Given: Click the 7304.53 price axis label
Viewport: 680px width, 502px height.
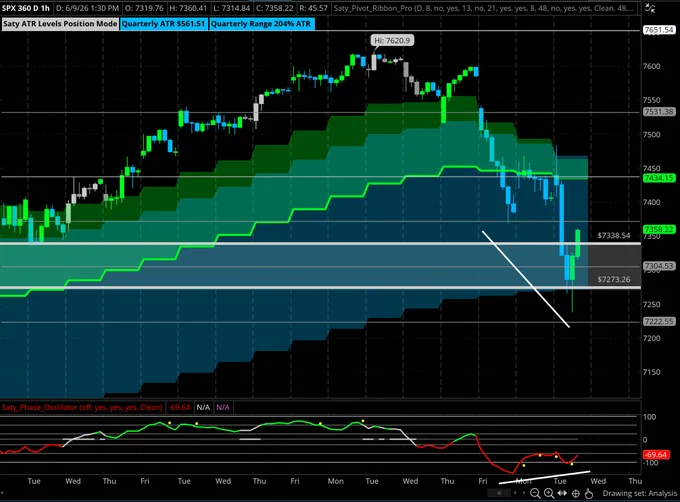Looking at the screenshot, I should tap(659, 266).
